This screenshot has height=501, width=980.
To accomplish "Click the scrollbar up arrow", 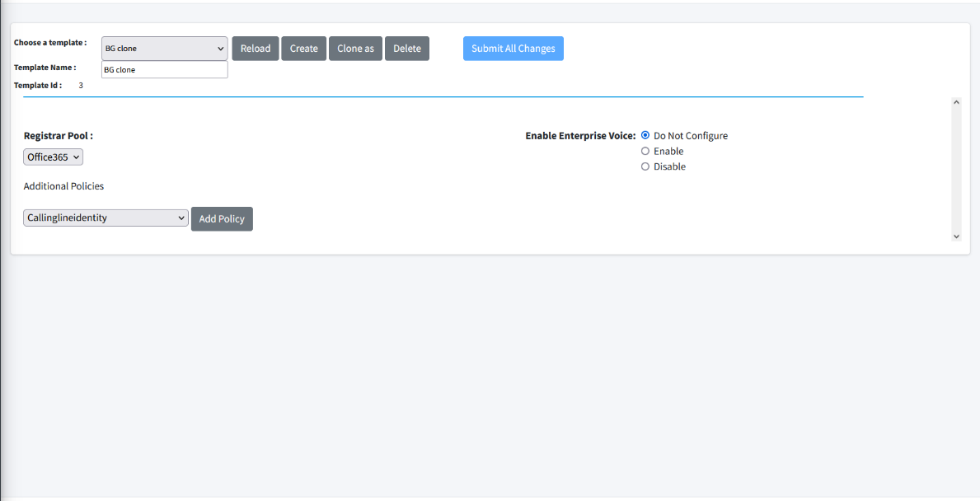I will pos(956,102).
